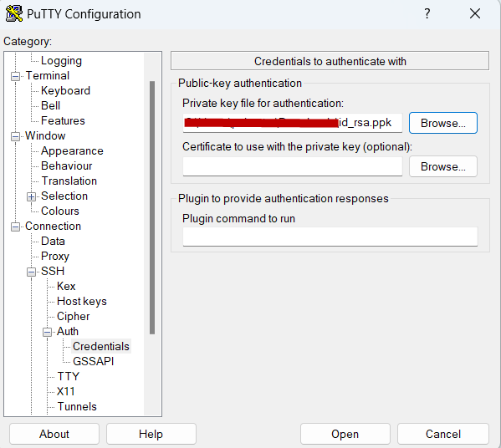Screen dimensions: 501x448
Task: Select the TTY category
Action: click(x=68, y=376)
